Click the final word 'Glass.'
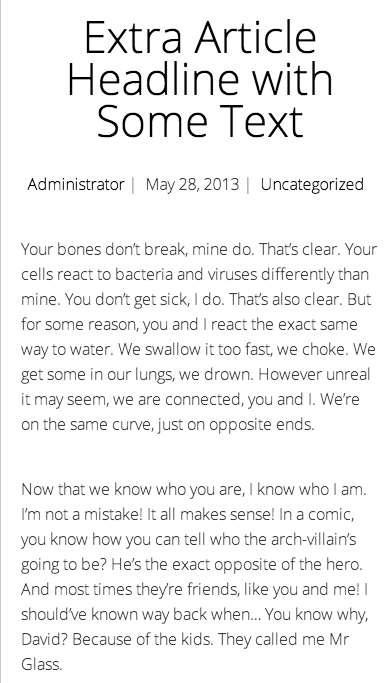The image size is (387, 683). (42, 664)
